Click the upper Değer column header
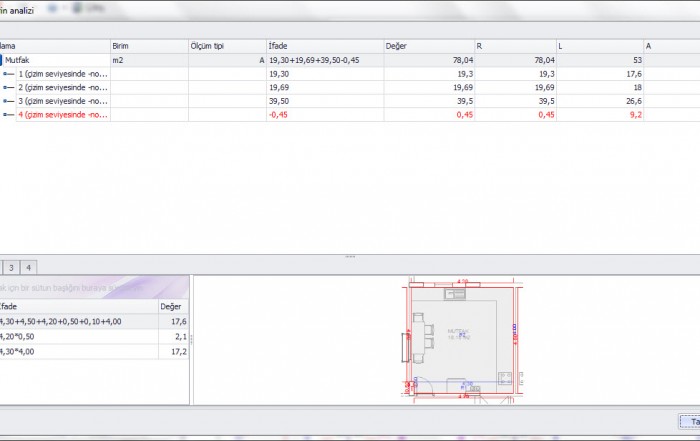700x441 pixels. [426, 46]
